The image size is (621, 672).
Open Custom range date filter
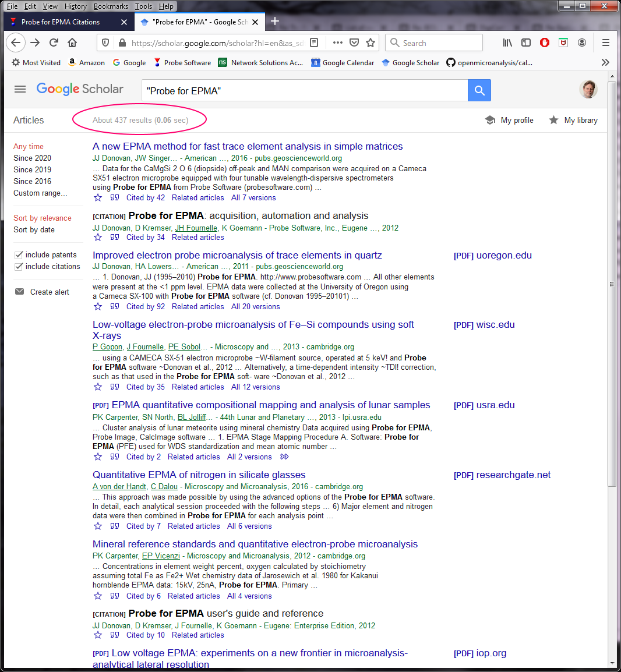(40, 193)
